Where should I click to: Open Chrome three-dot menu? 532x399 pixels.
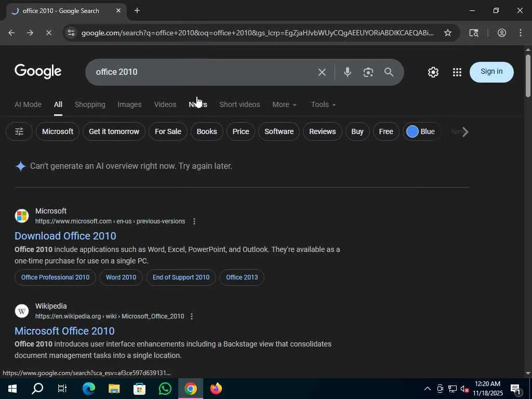tap(520, 33)
